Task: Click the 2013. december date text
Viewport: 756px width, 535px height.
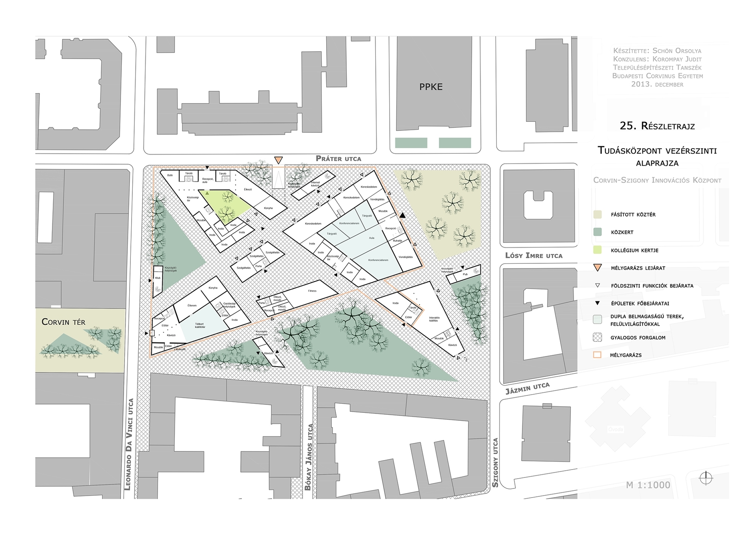Action: tap(657, 84)
